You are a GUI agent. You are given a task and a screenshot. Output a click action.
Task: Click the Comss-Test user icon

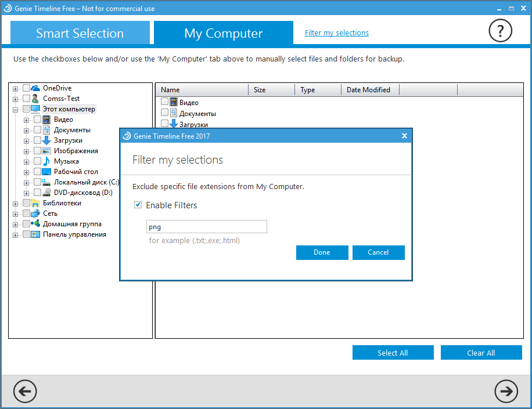click(x=35, y=99)
